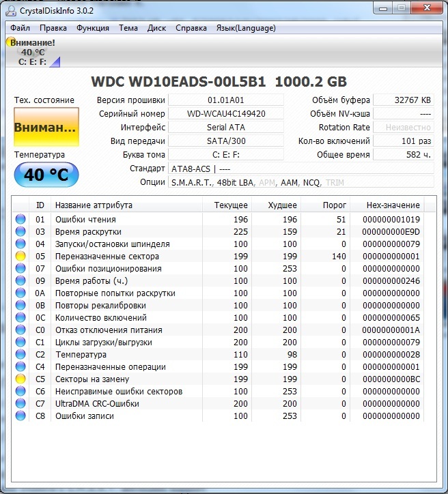Click the yellow Внимание health status button
This screenshot has width=448, height=494.
click(46, 128)
